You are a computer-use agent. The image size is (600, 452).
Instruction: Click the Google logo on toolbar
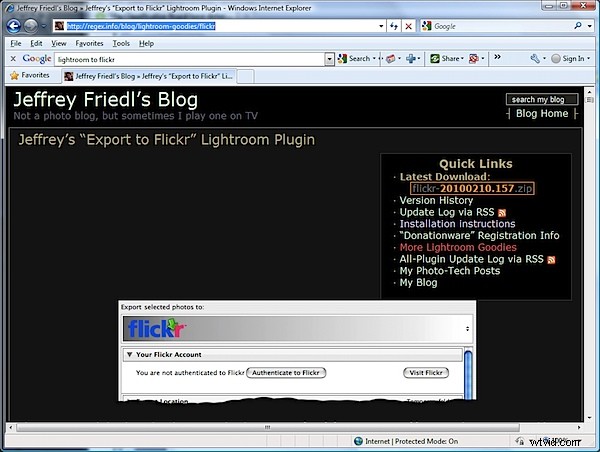[37, 59]
